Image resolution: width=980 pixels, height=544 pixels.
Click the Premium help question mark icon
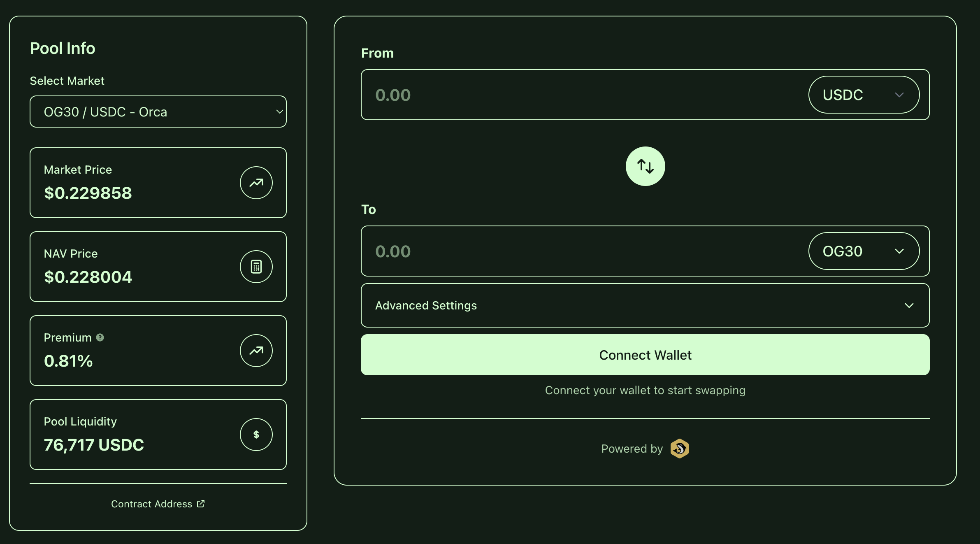point(100,337)
